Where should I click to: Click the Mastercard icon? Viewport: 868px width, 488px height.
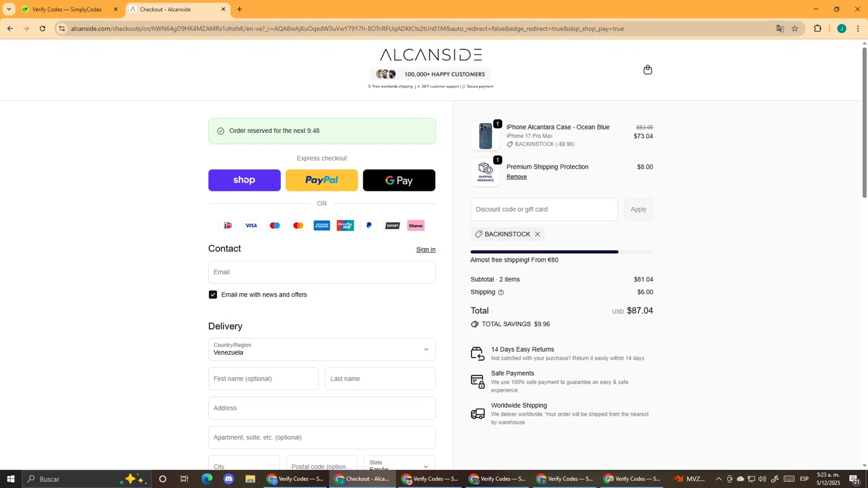coord(298,225)
